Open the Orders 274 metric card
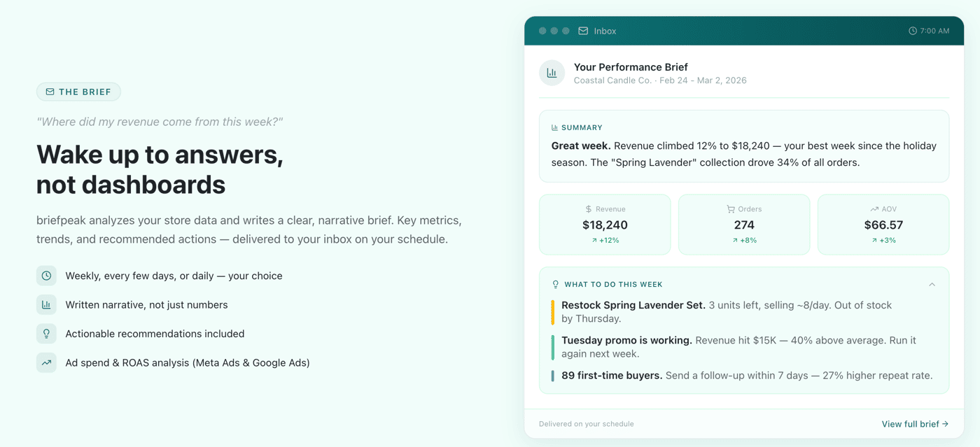 tap(744, 225)
